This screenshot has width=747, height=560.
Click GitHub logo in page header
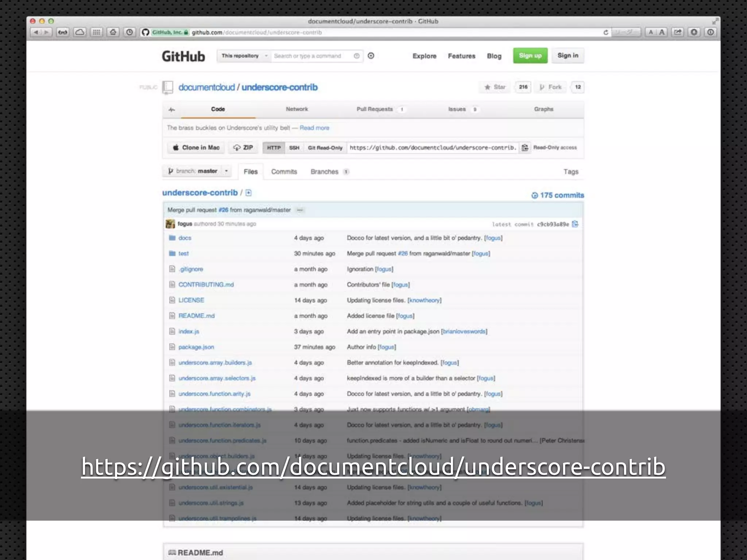[183, 56]
